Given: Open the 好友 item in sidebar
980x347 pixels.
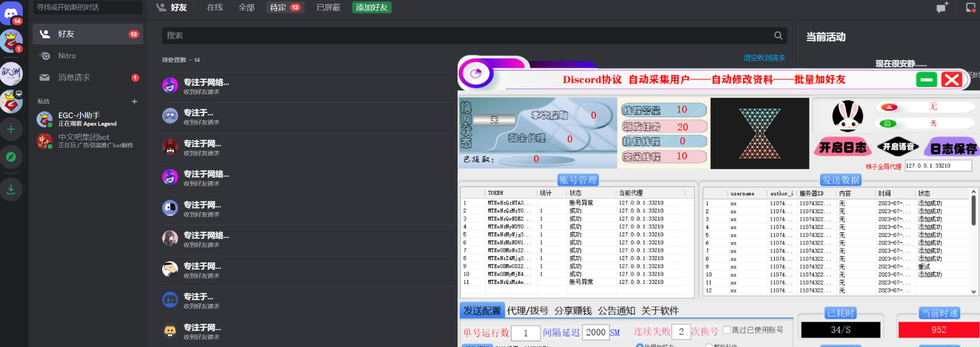Looking at the screenshot, I should coord(88,34).
